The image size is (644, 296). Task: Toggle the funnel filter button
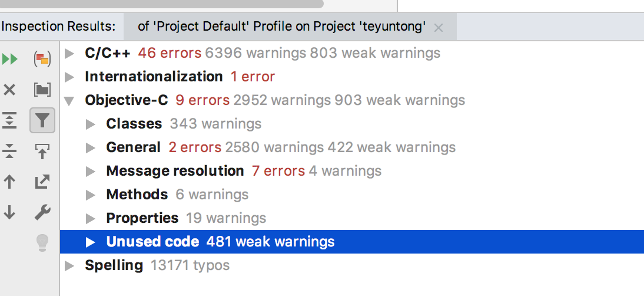click(x=42, y=120)
